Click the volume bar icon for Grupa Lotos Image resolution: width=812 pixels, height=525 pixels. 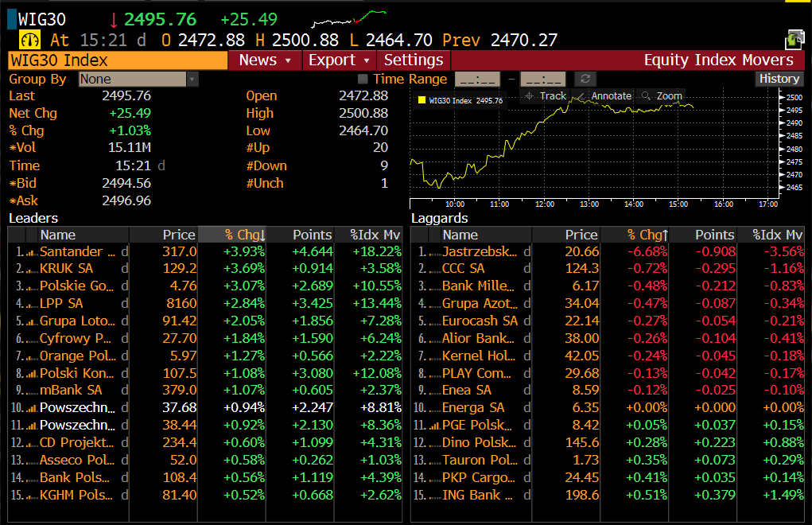(32, 322)
